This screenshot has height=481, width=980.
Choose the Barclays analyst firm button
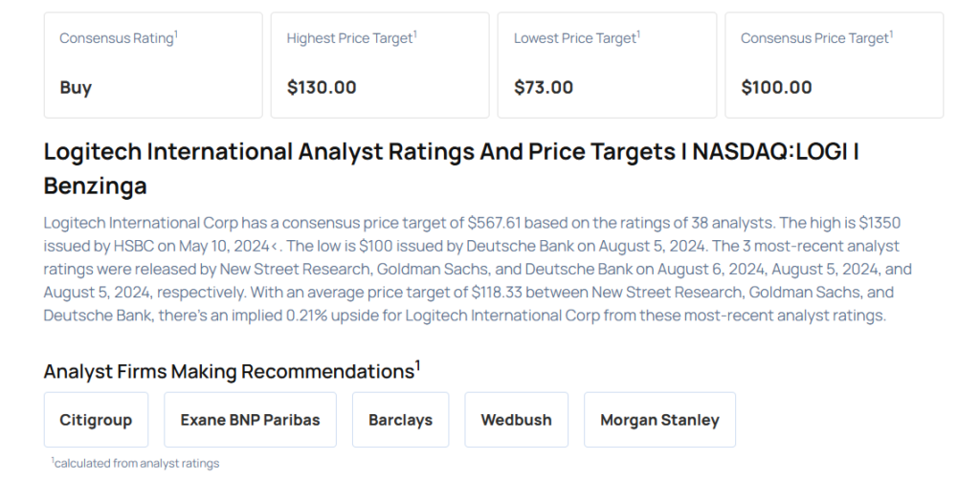(x=400, y=420)
